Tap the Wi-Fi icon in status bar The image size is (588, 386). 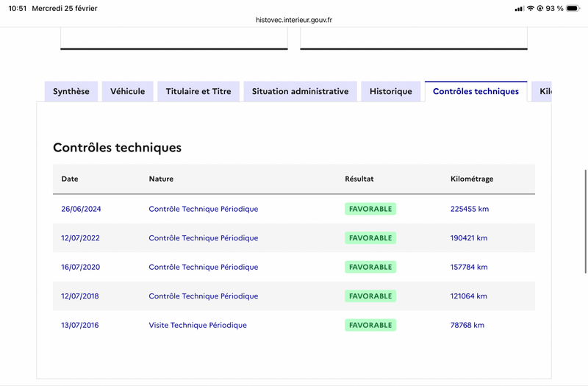(531, 8)
